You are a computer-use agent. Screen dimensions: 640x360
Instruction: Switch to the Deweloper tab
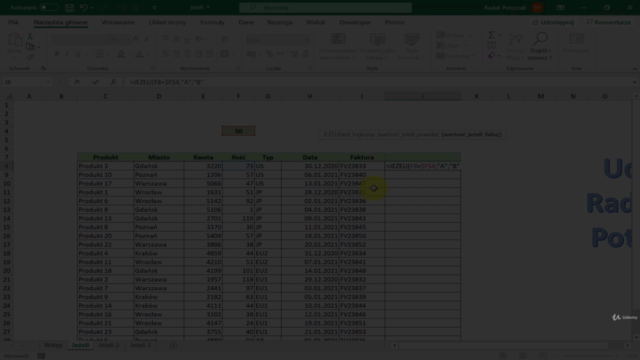(x=355, y=22)
